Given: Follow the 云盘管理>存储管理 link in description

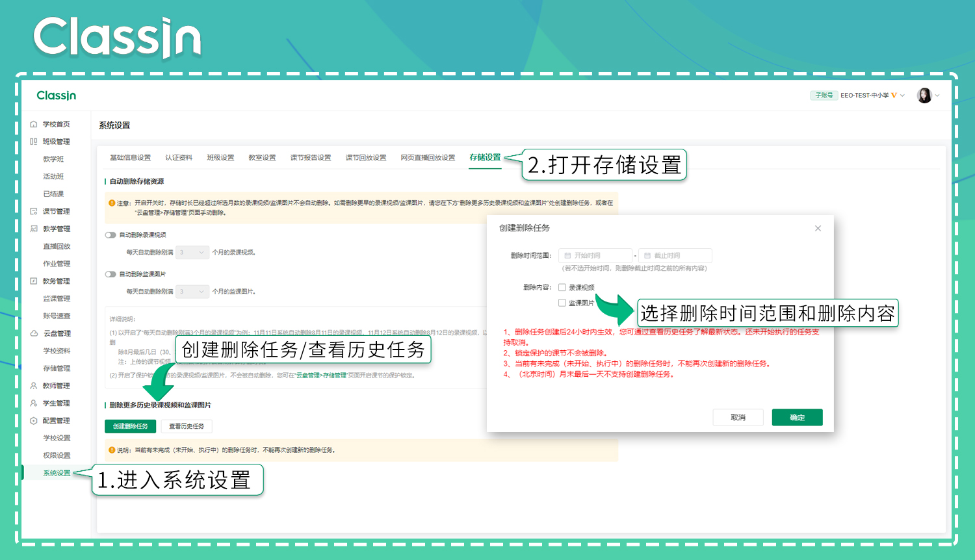Looking at the screenshot, I should coord(320,375).
